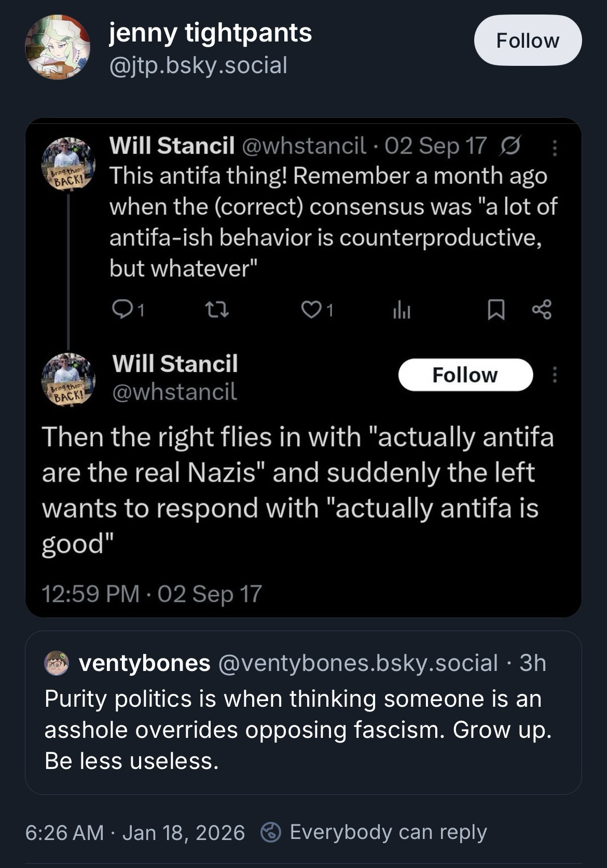Open the ventybones quoted post
Viewport: 607px width, 868px height.
(x=303, y=729)
